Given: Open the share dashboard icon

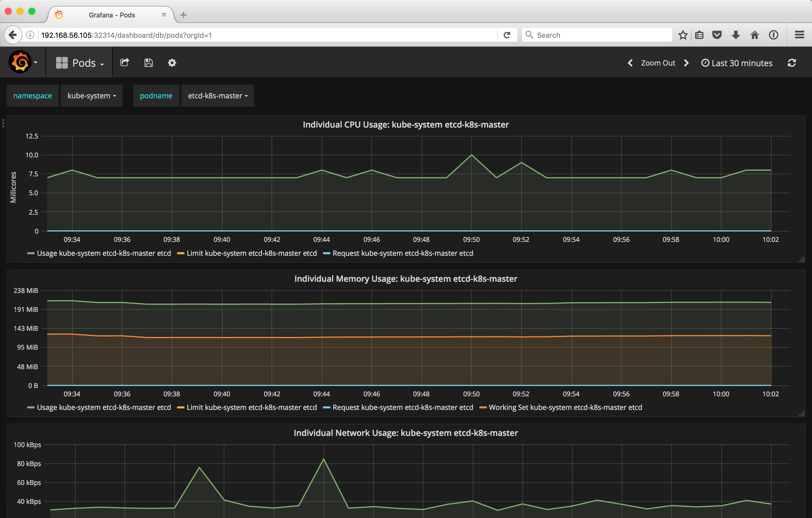Looking at the screenshot, I should pyautogui.click(x=124, y=62).
